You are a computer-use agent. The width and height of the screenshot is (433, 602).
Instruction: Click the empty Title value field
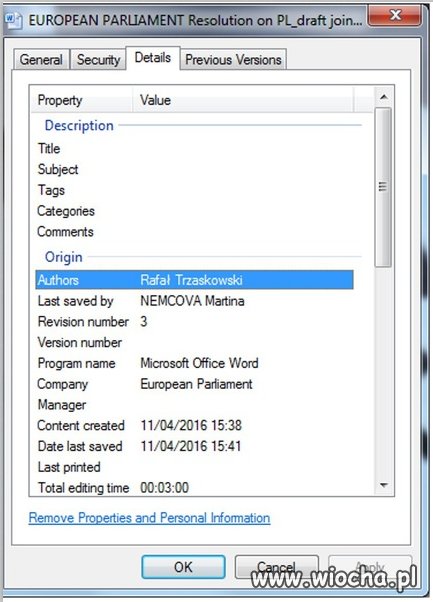click(246, 149)
